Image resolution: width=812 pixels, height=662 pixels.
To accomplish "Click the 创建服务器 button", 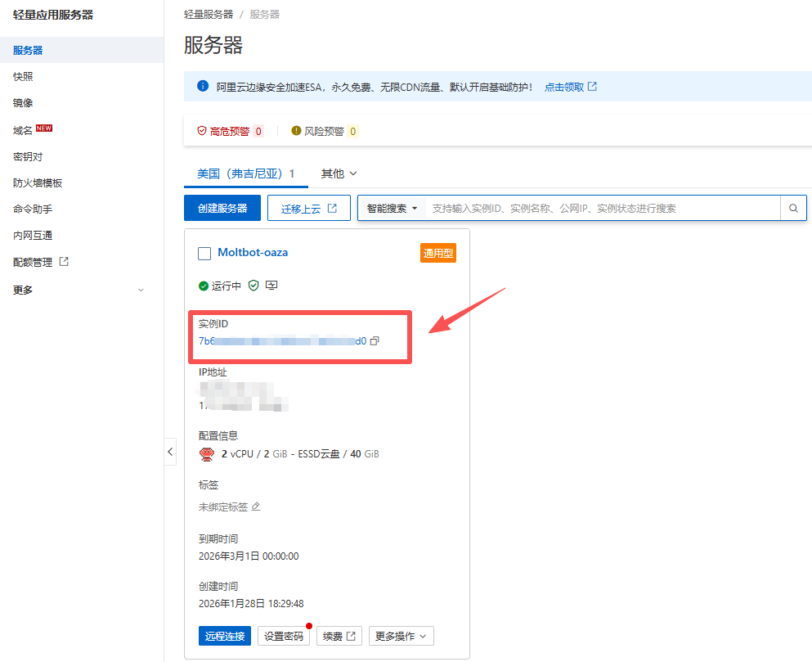I will coord(222,209).
